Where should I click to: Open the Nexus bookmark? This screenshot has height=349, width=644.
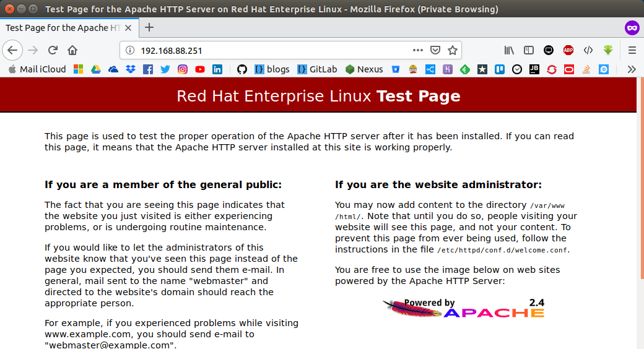pyautogui.click(x=364, y=69)
